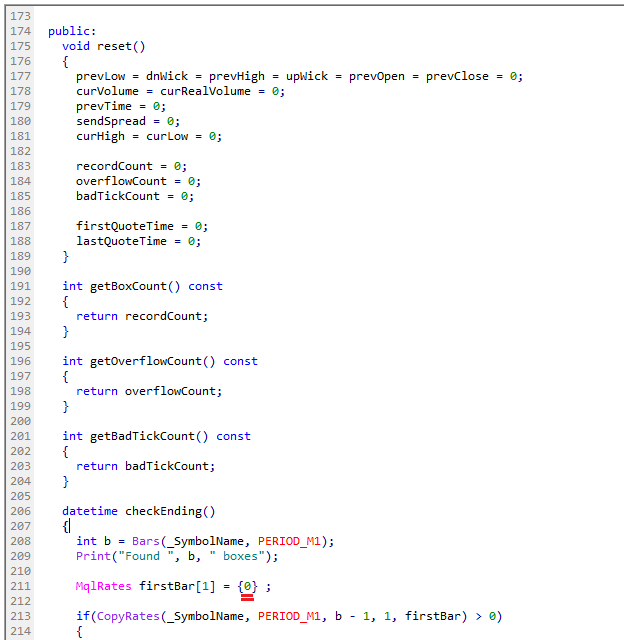Click line number 190 in the gutter
The width and height of the screenshot is (624, 640).
point(20,271)
